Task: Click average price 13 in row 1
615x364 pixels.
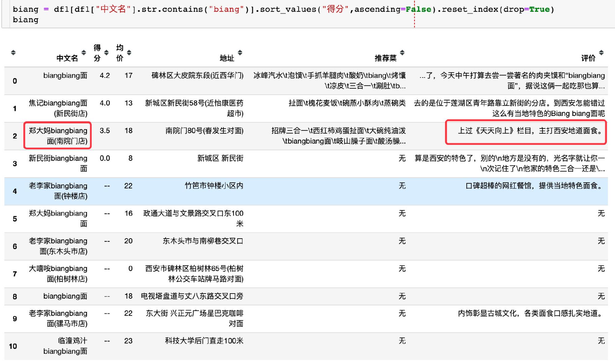Action: [x=129, y=103]
